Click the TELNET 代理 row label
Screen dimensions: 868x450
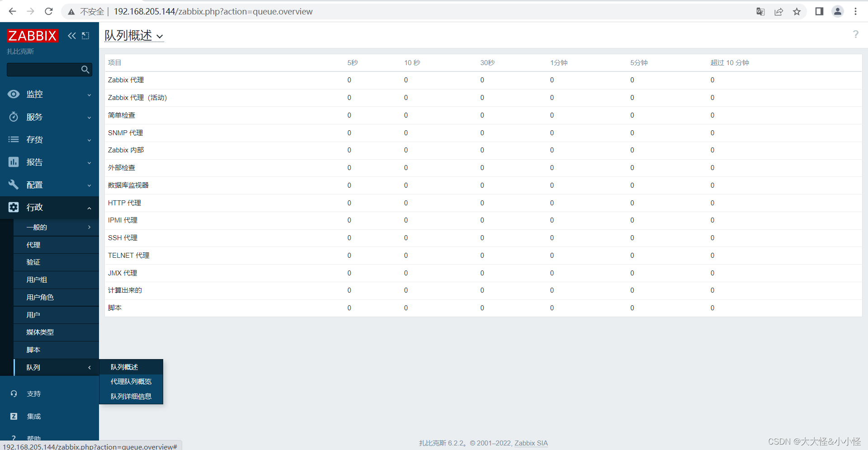pos(129,256)
